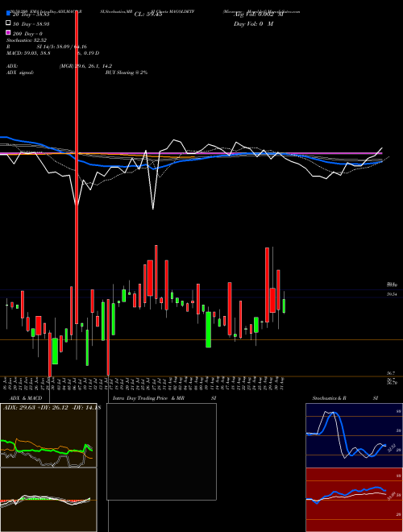The height and width of the screenshot is (532, 403).
Task: Click the '(MGR) 29.6, 26.1, 14.2' ADX values
Action: 85,66
